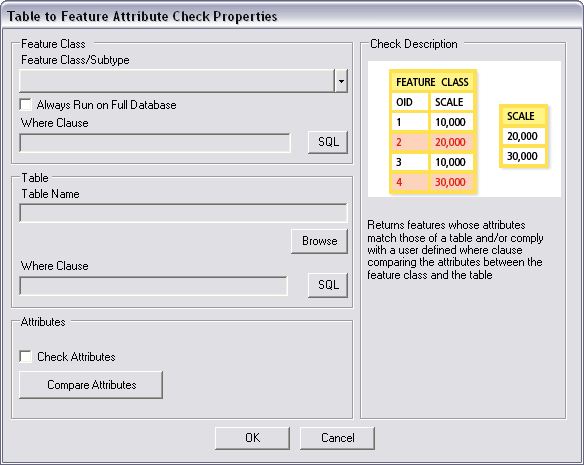Cancel the check properties dialog
The width and height of the screenshot is (584, 465).
coord(337,438)
